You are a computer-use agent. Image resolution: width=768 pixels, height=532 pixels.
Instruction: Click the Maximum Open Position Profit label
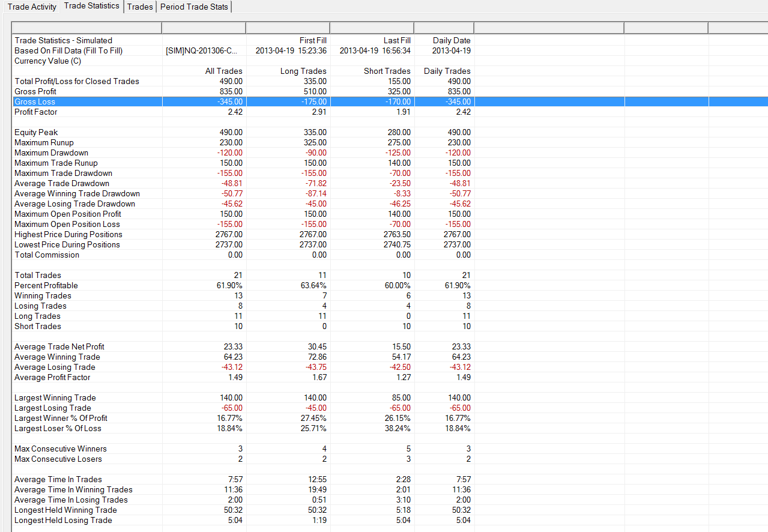[x=68, y=214]
